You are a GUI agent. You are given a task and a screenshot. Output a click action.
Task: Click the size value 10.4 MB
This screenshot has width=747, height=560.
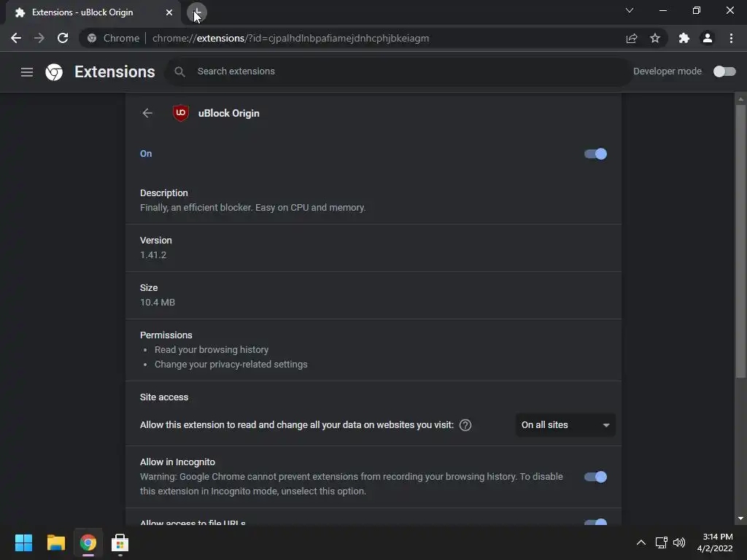(x=158, y=303)
